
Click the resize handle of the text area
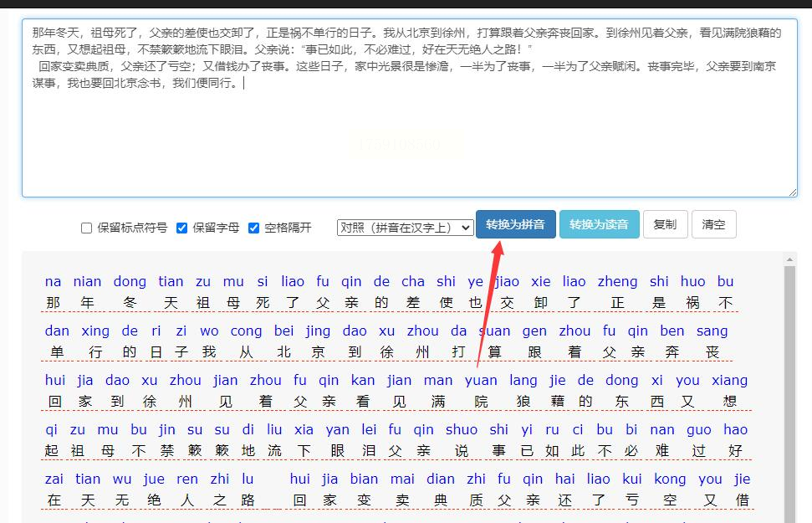pos(792,192)
